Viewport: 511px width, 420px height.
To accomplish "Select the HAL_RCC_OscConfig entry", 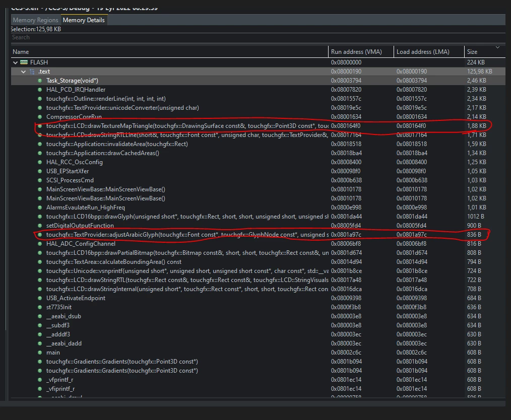I will 258,162.
